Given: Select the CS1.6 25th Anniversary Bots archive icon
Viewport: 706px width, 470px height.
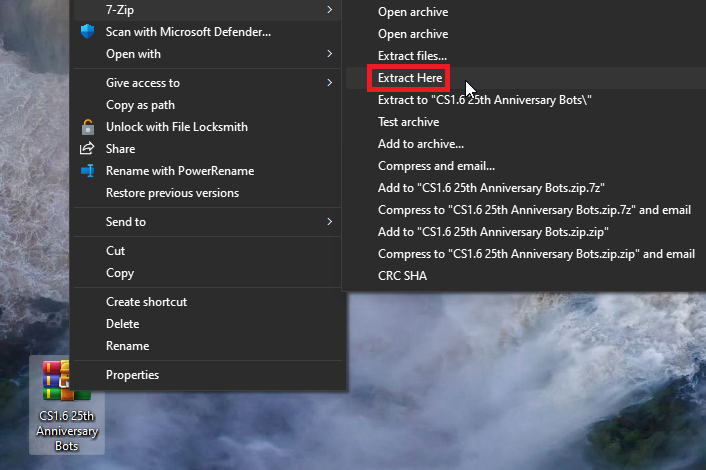Looking at the screenshot, I should [67, 383].
